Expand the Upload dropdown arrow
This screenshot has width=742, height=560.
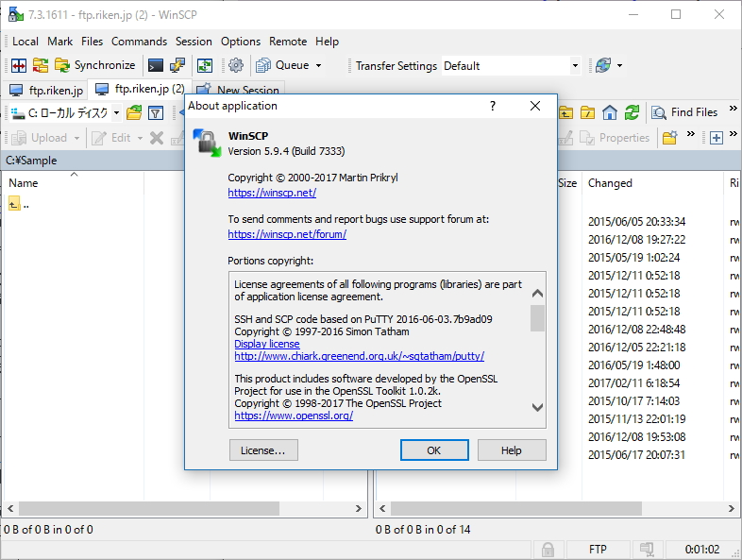click(76, 138)
